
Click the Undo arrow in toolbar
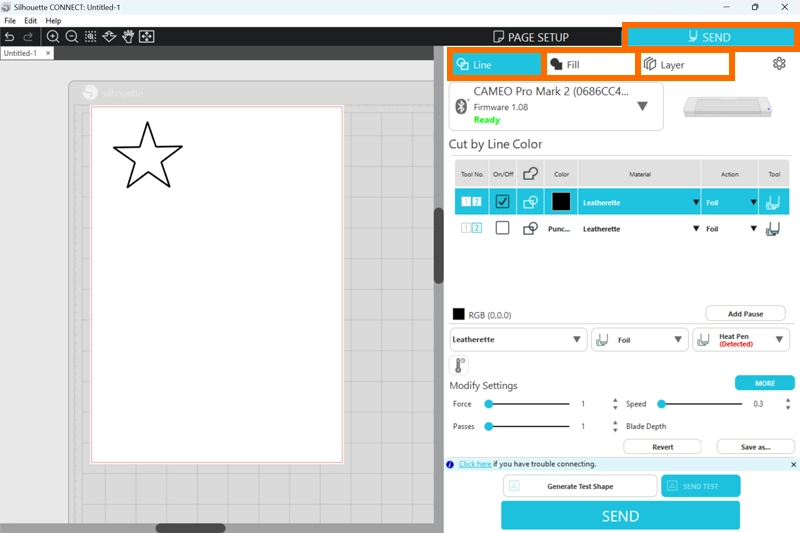pyautogui.click(x=10, y=37)
